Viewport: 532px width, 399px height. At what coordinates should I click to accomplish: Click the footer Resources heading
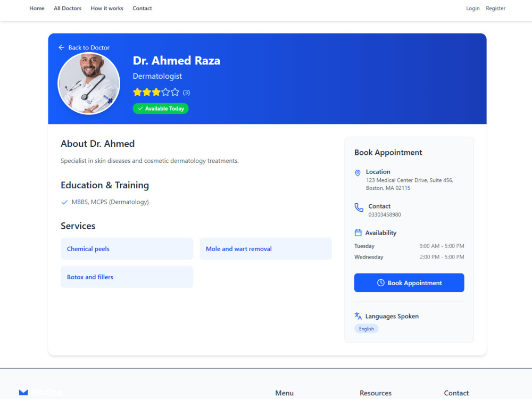coord(375,393)
